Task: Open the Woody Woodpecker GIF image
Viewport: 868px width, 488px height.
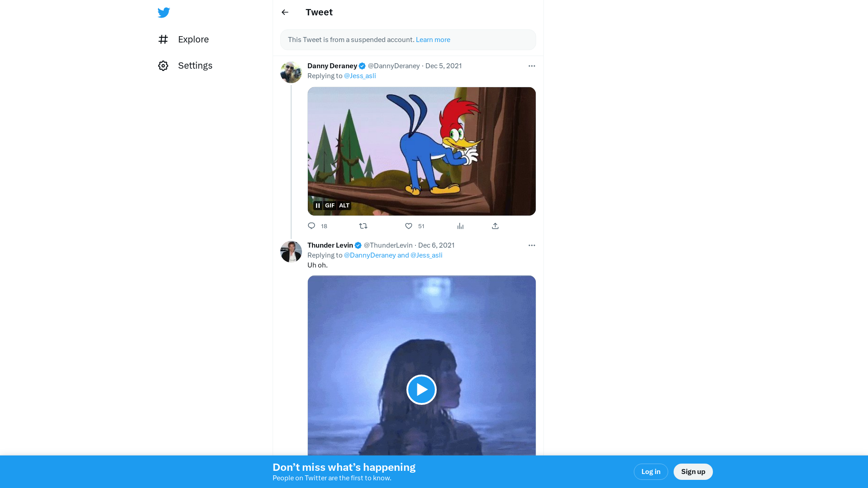Action: point(422,151)
